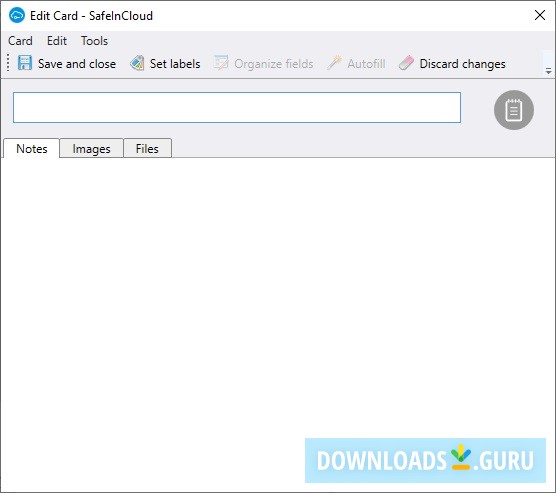Click the toolbar drag handle dots
Screen dimensions: 556x493
(8, 63)
